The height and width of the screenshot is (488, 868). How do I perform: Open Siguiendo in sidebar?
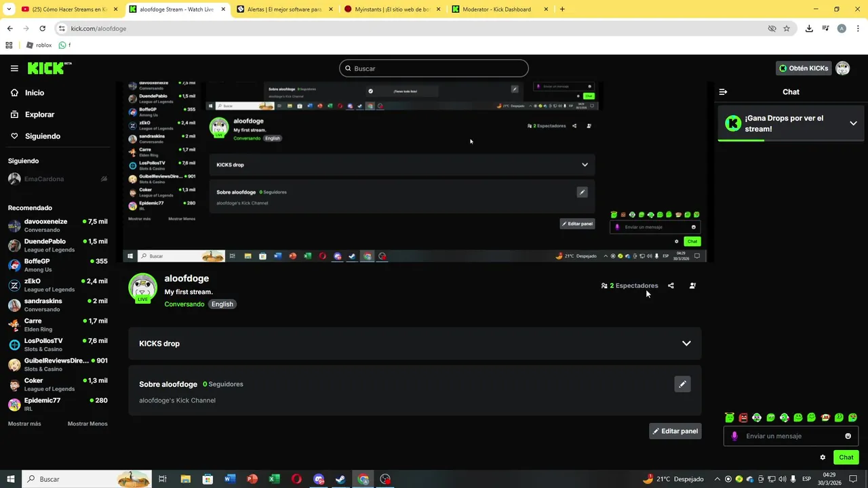click(35, 136)
